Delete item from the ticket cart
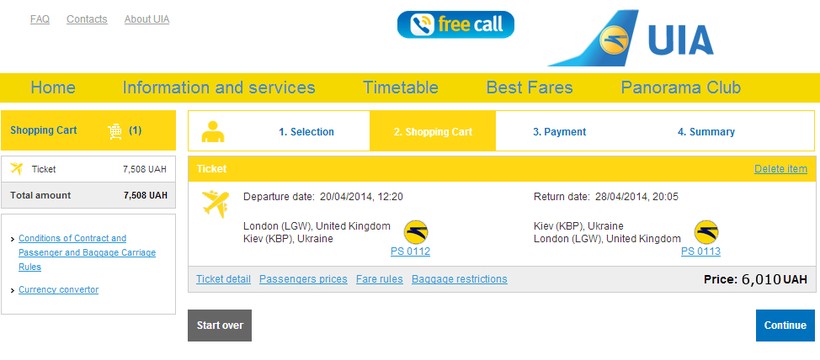This screenshot has height=360, width=820. [780, 169]
